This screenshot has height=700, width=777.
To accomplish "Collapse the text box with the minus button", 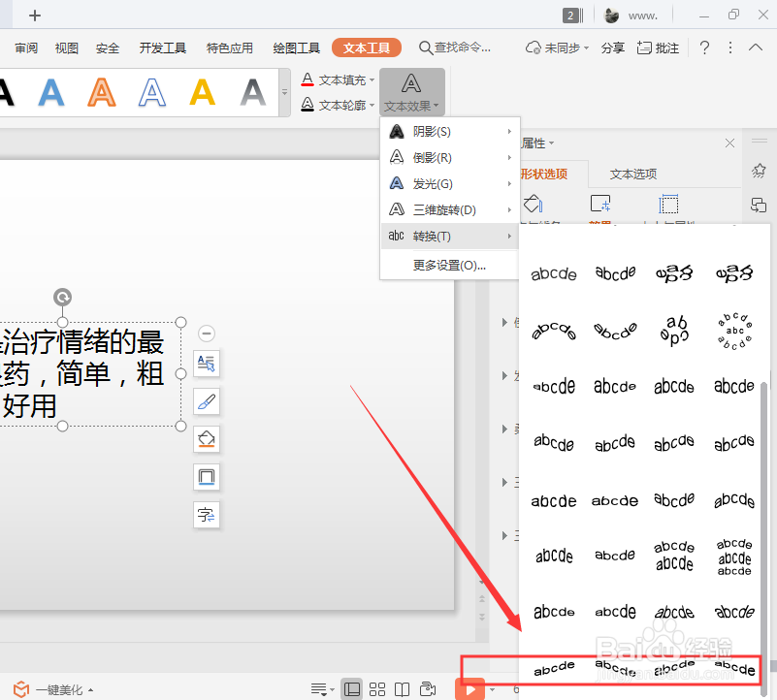I will coord(206,333).
